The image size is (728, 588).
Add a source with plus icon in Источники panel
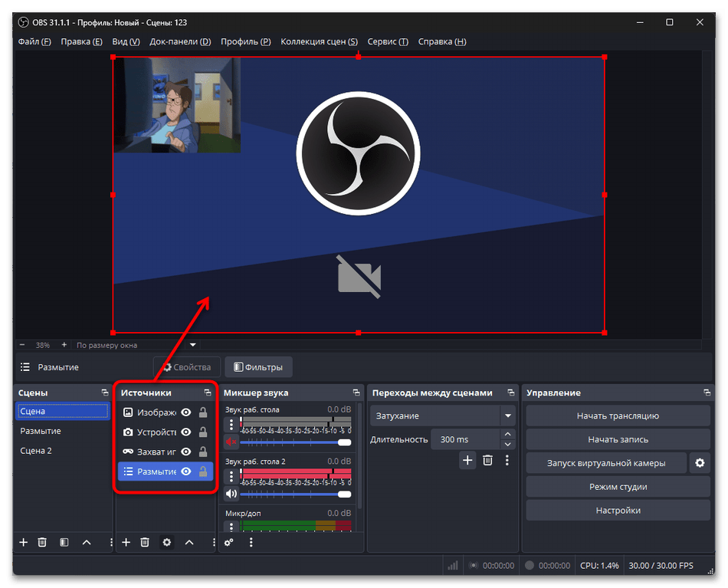[x=126, y=542]
